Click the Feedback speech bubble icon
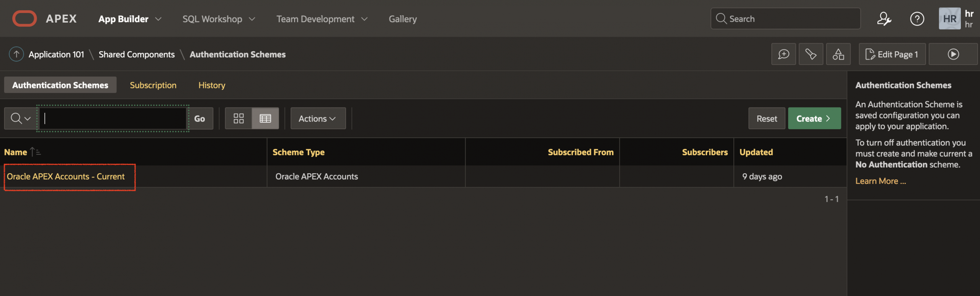The width and height of the screenshot is (980, 296). tap(784, 54)
